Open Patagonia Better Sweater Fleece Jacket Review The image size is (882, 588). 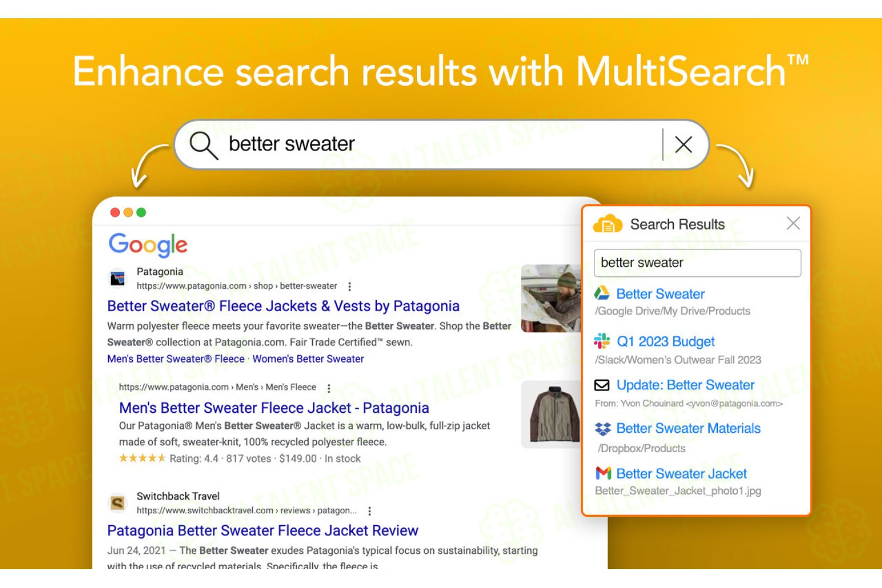click(263, 531)
